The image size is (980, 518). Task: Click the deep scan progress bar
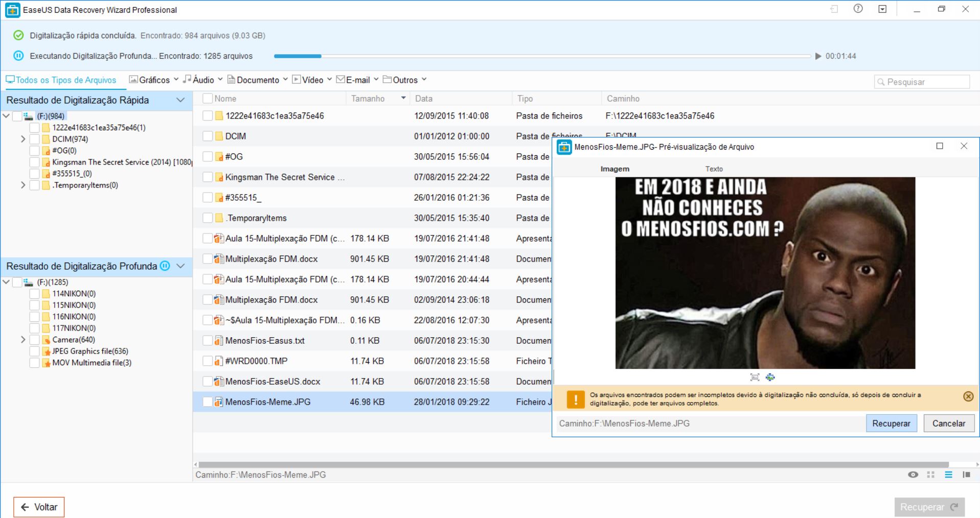pyautogui.click(x=542, y=56)
